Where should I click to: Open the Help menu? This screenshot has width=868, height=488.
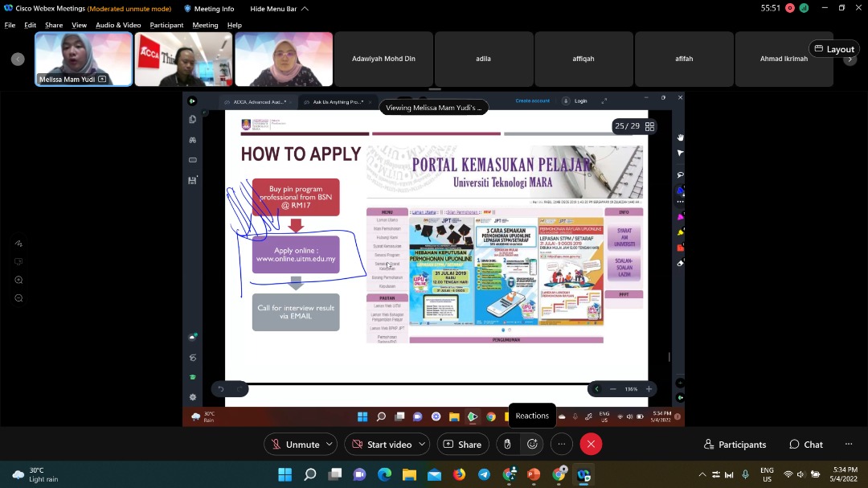(x=234, y=25)
